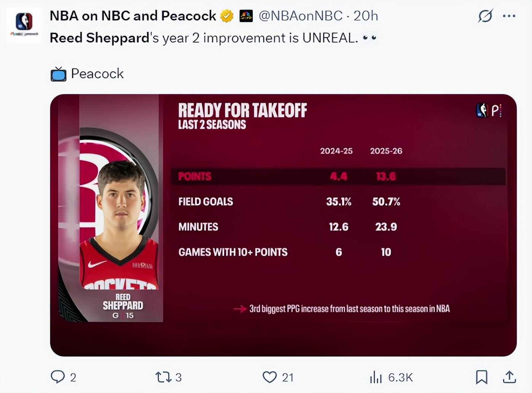Click the @NBAonNBC handle
The image size is (532, 393).
[301, 16]
